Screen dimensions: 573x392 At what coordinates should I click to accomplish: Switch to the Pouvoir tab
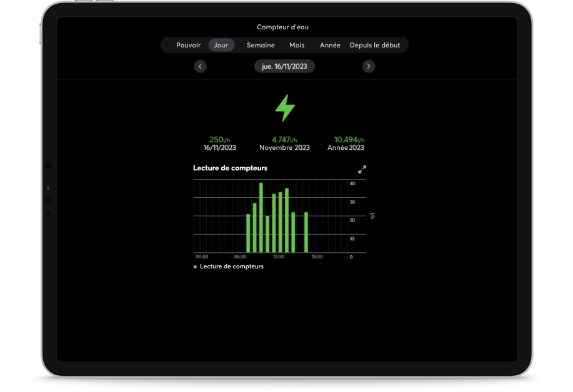coord(188,45)
